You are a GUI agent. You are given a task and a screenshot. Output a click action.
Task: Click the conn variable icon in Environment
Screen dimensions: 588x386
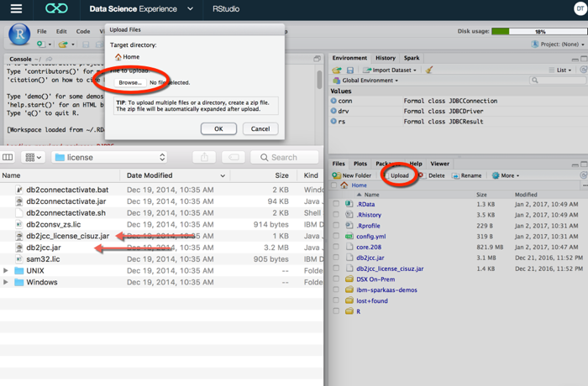coord(333,101)
